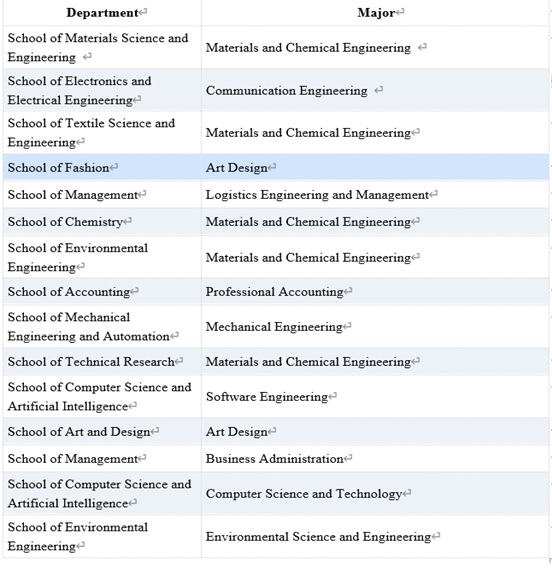Select the Mechanical Engineering major cell
The image size is (552, 572).
point(375,326)
